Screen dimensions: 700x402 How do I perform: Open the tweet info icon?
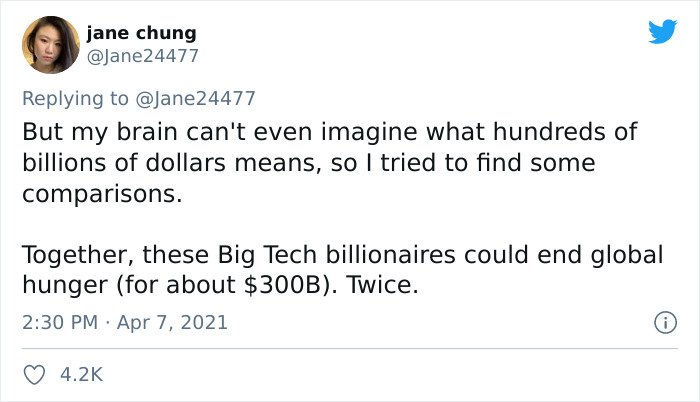pyautogui.click(x=666, y=322)
